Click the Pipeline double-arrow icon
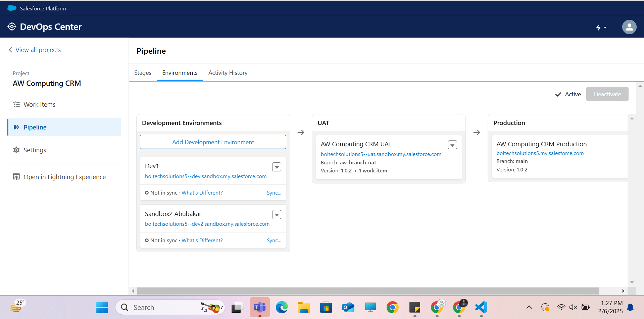Screen dimensions: 644x319 tap(16, 127)
